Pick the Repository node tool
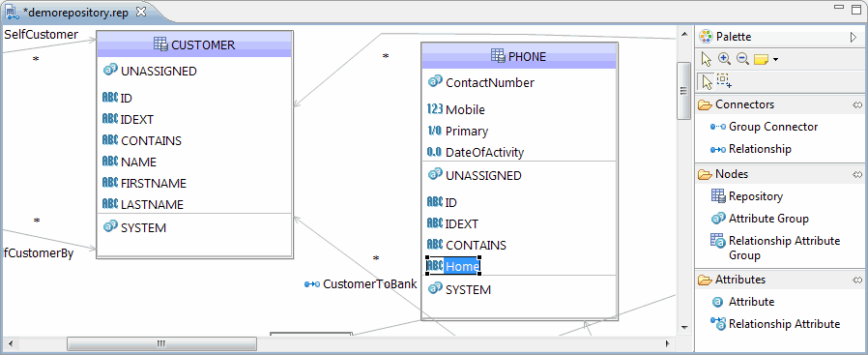The image size is (868, 355). 747,196
